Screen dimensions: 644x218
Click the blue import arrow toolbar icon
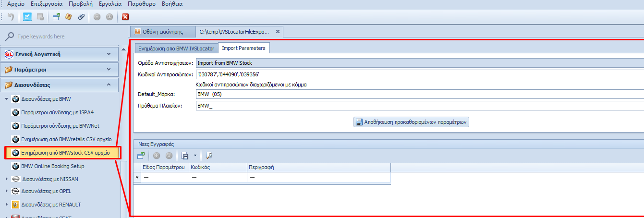28,17
